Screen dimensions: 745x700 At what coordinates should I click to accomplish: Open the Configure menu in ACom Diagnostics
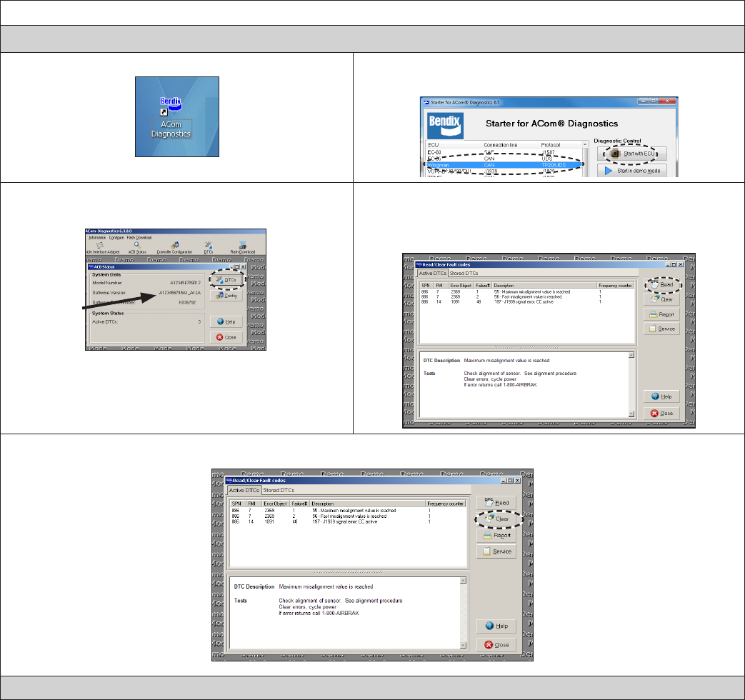coord(116,238)
